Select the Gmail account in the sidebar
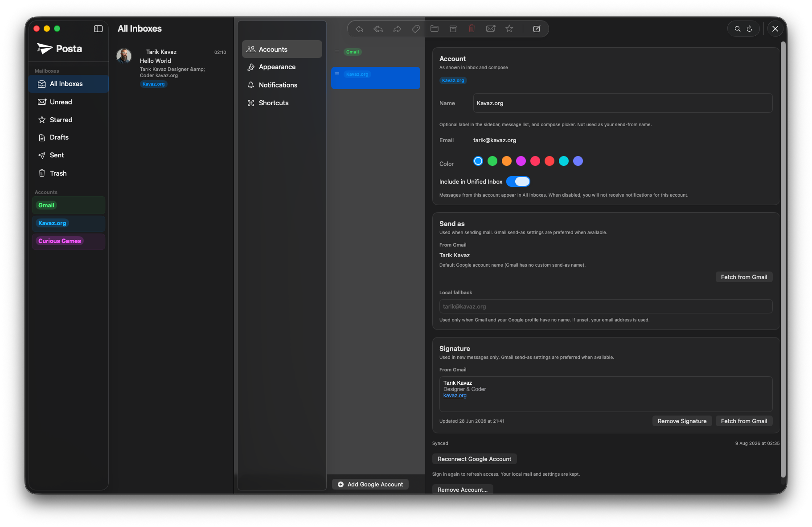Viewport: 812px width, 527px height. point(69,205)
